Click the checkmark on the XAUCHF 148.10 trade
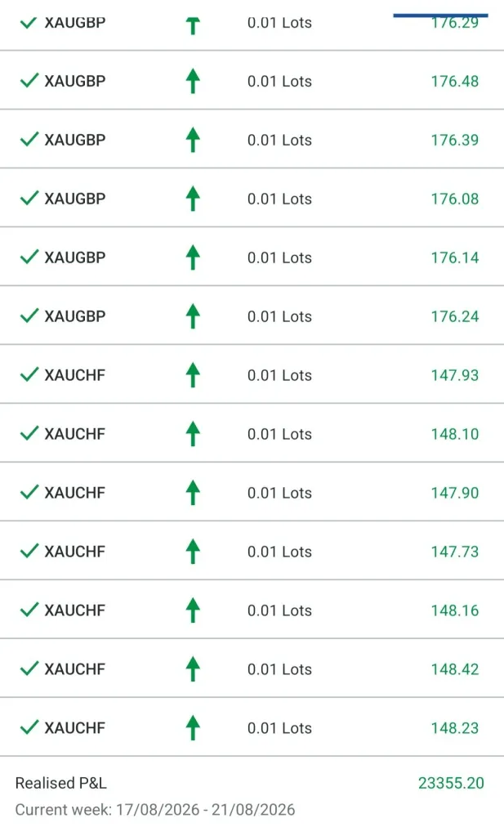The height and width of the screenshot is (836, 504). pos(29,433)
